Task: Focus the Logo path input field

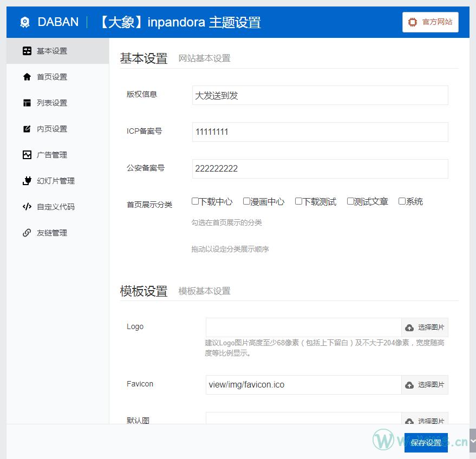Action: (x=304, y=327)
